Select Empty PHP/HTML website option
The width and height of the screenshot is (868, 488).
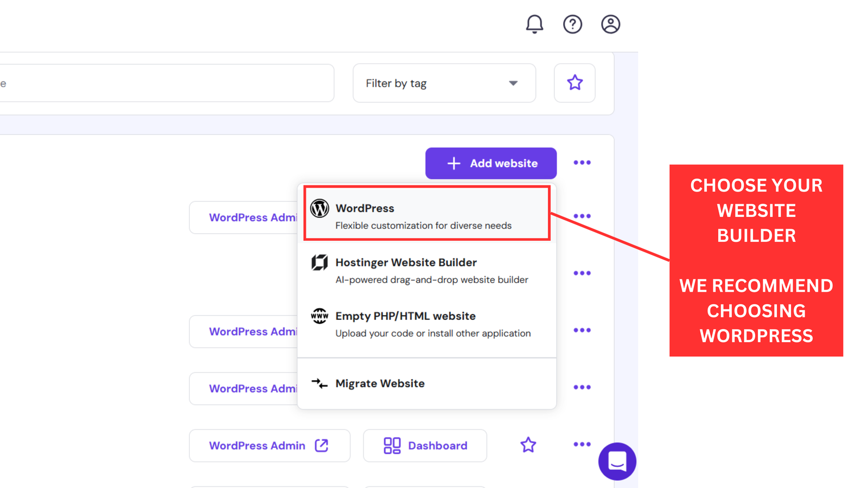pos(427,324)
